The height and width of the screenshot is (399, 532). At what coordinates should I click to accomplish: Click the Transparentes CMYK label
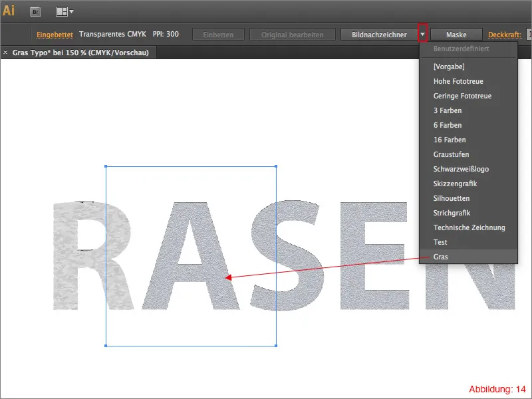[112, 35]
